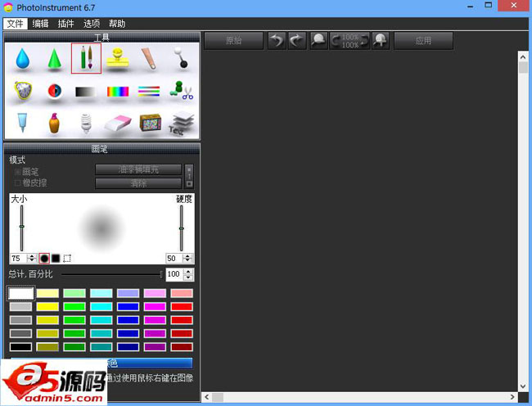Open the 插件 menu
The width and height of the screenshot is (532, 406).
tap(65, 24)
